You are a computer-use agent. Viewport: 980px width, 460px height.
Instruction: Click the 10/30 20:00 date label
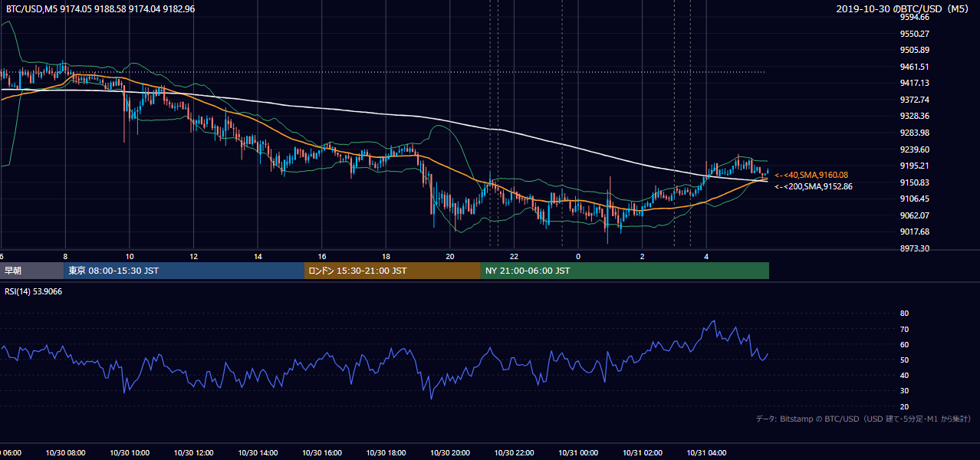tap(450, 453)
